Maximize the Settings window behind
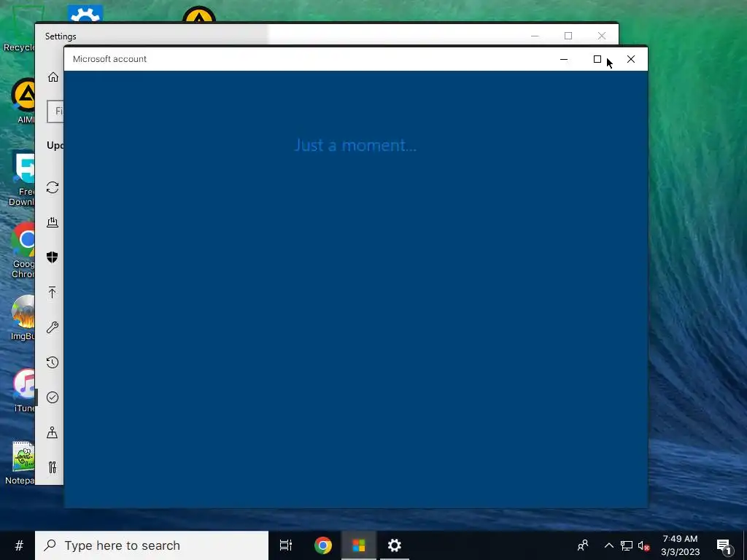Image resolution: width=747 pixels, height=560 pixels. point(568,36)
